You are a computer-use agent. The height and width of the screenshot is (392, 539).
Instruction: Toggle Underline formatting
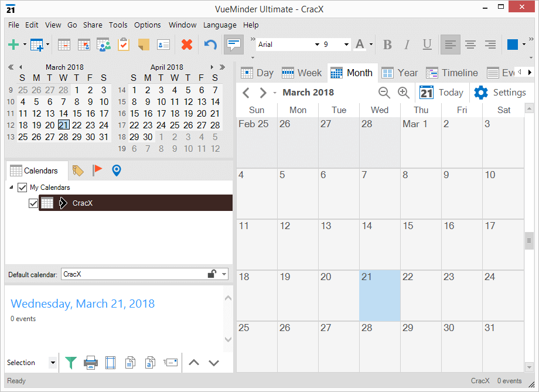[x=427, y=45]
